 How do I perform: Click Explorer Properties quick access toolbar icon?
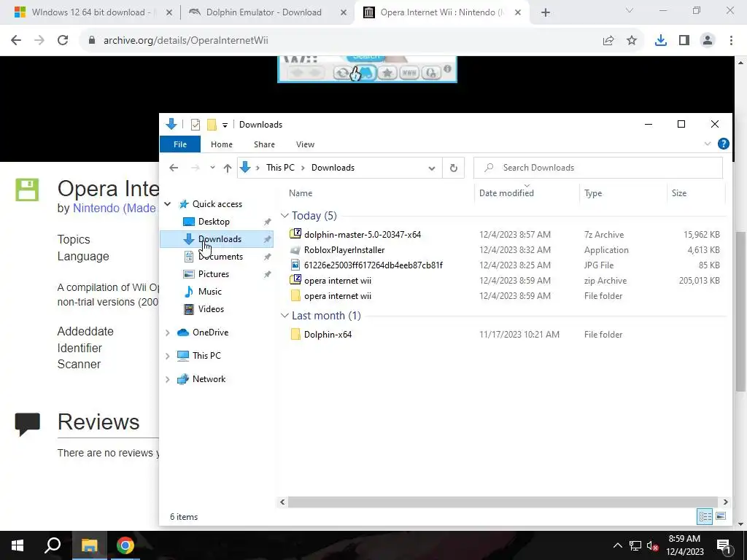(196, 125)
